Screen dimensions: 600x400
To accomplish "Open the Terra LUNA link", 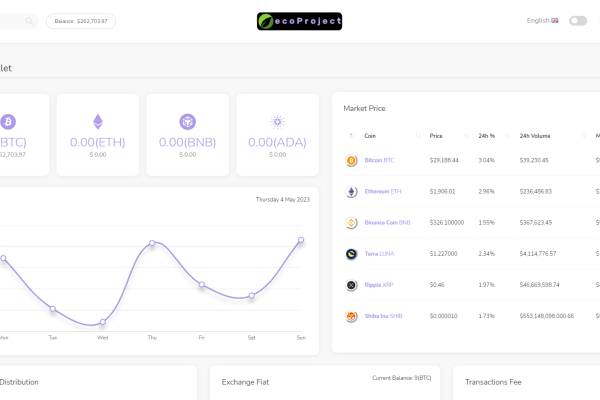I will pos(379,254).
